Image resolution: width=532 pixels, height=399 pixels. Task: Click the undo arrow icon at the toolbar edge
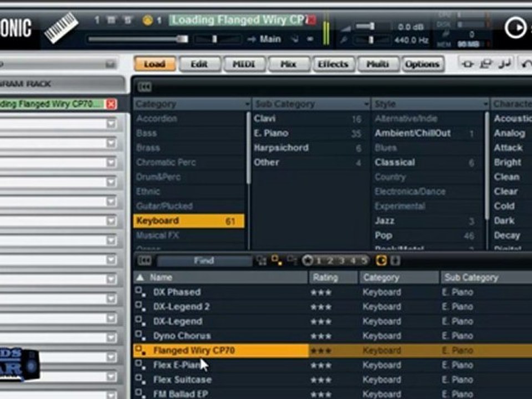coord(526,63)
